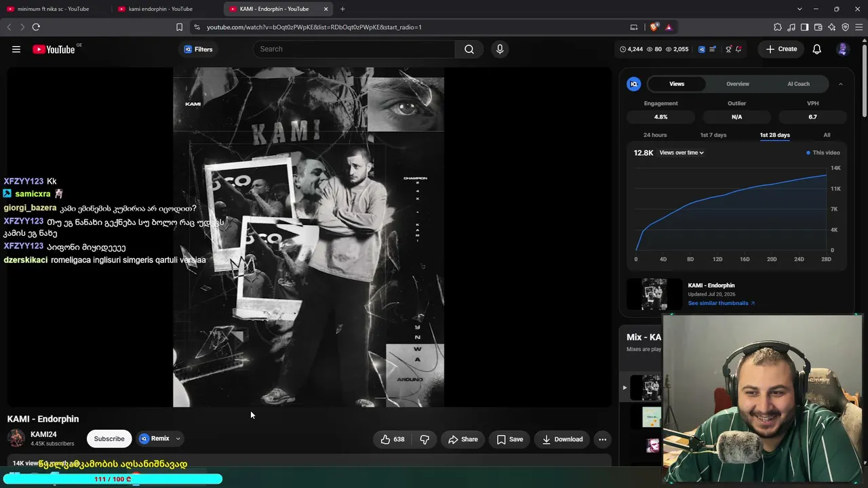Focus the YouTube search field
Image resolution: width=868 pixels, height=488 pixels.
(354, 49)
